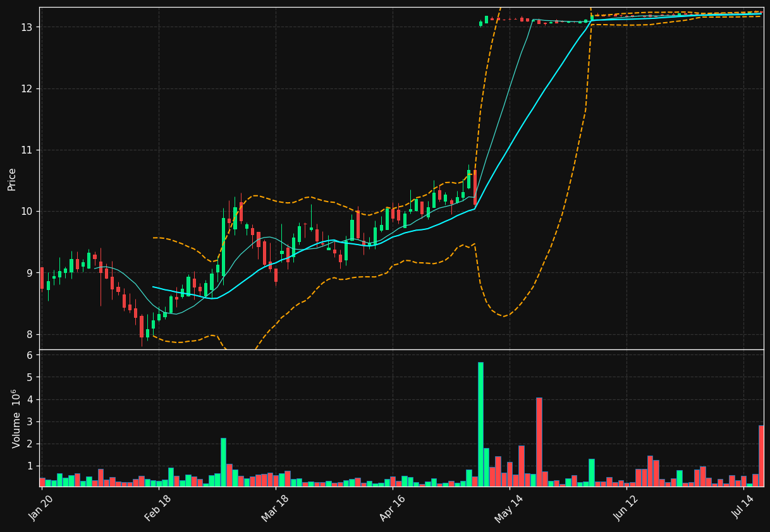Click the "Feb 18" date label

(x=157, y=507)
